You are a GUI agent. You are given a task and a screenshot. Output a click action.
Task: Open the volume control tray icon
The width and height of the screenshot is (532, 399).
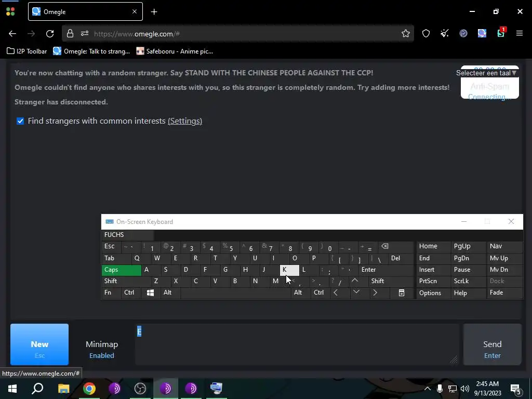[465, 389]
